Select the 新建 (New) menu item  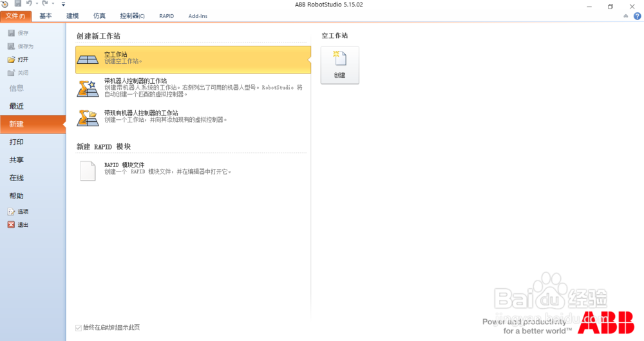pos(33,124)
